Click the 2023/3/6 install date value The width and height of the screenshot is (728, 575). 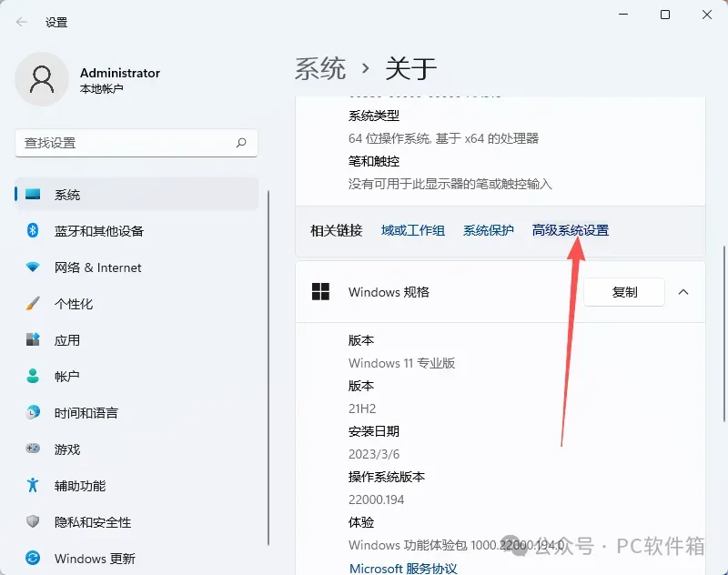[374, 454]
